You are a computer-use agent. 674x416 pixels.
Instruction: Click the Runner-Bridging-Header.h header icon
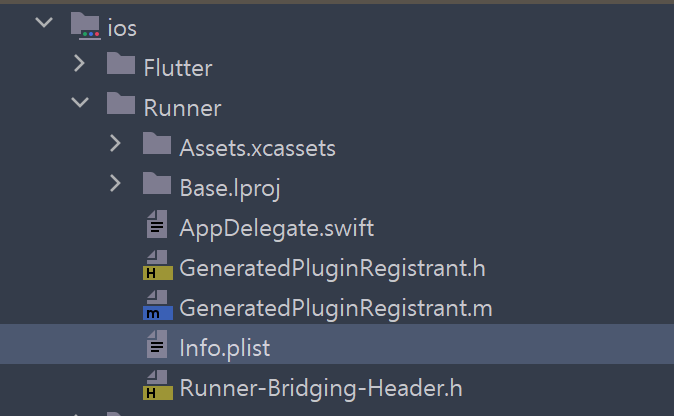pos(158,385)
